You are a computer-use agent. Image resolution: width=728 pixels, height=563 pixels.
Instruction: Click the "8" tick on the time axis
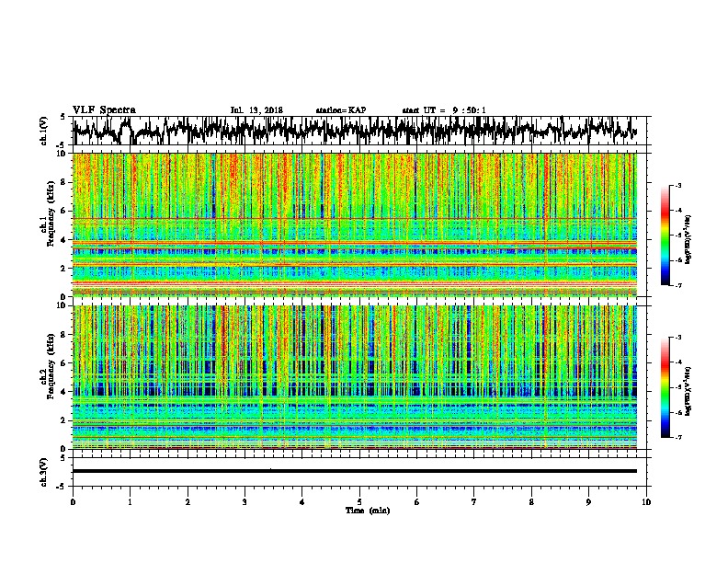click(x=531, y=502)
